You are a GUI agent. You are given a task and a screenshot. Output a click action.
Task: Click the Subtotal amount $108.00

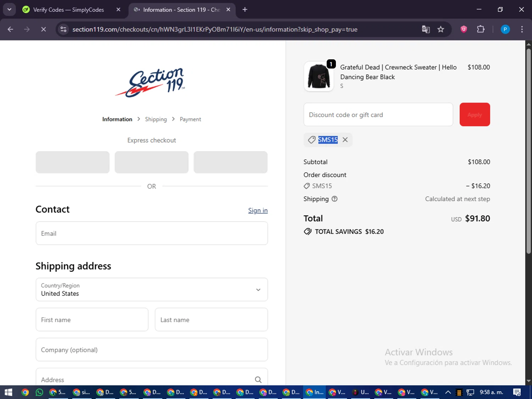click(479, 162)
